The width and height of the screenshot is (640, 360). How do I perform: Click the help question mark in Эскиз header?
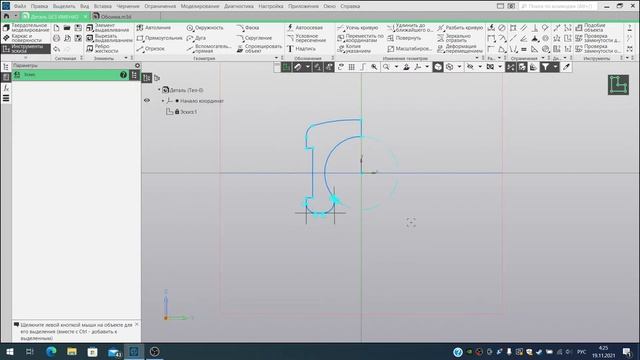point(123,75)
